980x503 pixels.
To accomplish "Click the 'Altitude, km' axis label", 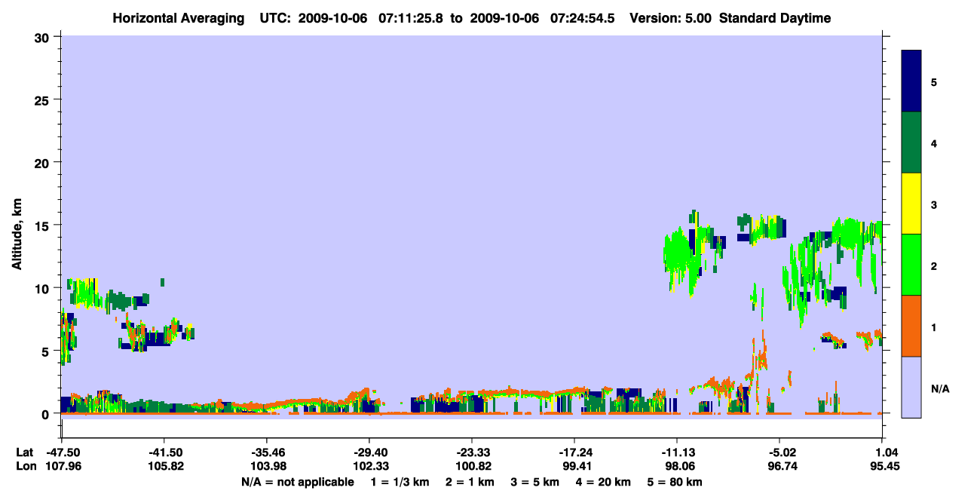I will click(17, 235).
